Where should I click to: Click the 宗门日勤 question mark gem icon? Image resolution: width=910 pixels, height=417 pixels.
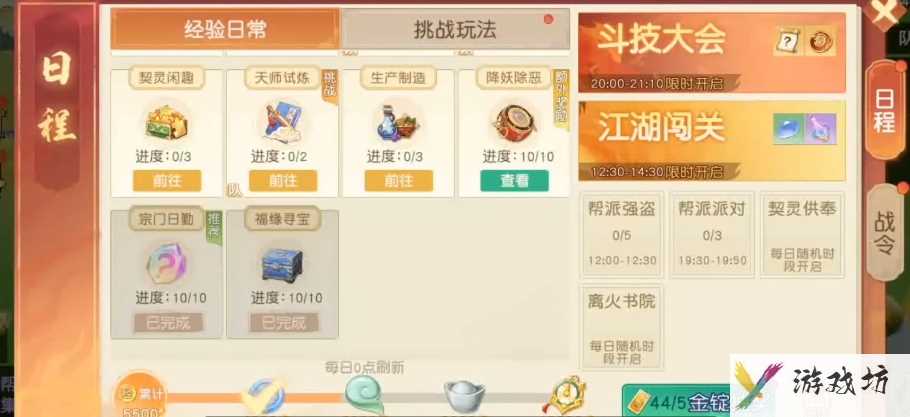click(166, 264)
